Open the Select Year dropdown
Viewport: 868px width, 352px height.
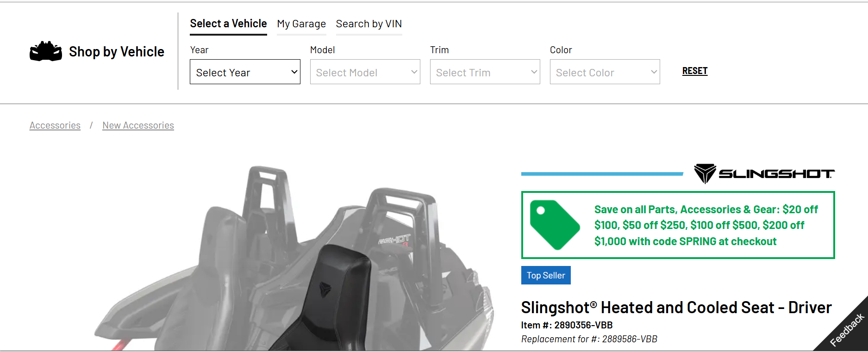[245, 72]
